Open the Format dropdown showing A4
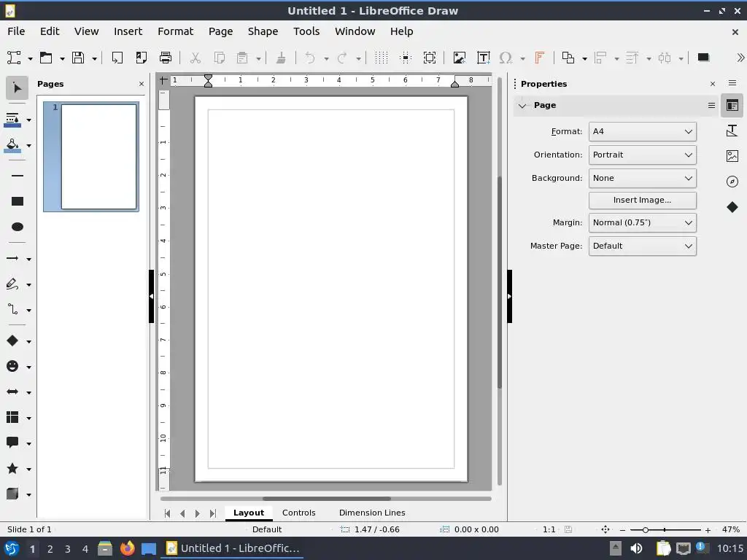 642,131
